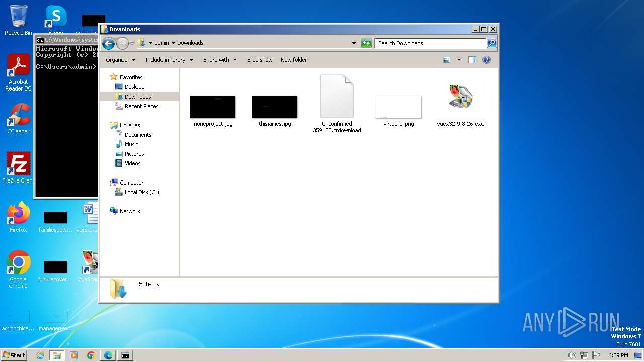644x362 pixels.
Task: Click the network connection tray icon
Action: point(584,355)
